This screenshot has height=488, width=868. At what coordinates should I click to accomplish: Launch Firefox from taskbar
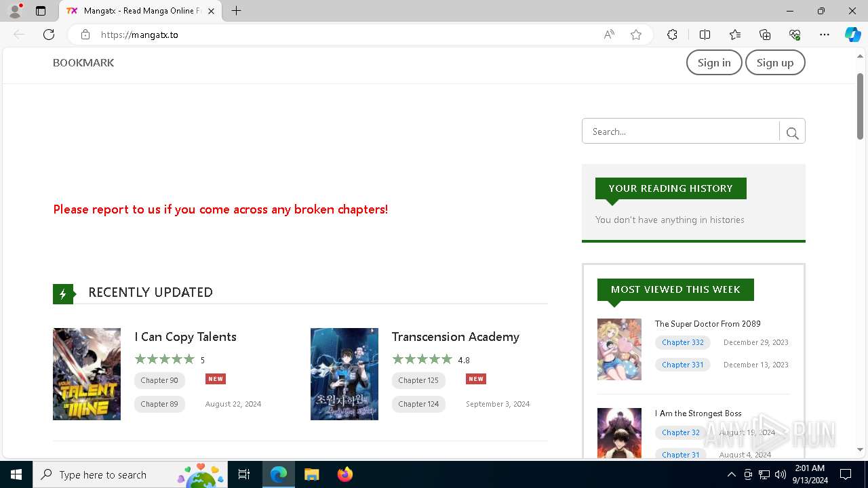345,474
